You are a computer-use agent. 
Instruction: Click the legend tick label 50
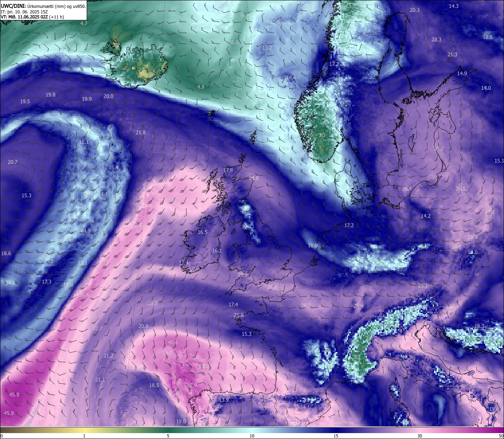(x=501, y=436)
